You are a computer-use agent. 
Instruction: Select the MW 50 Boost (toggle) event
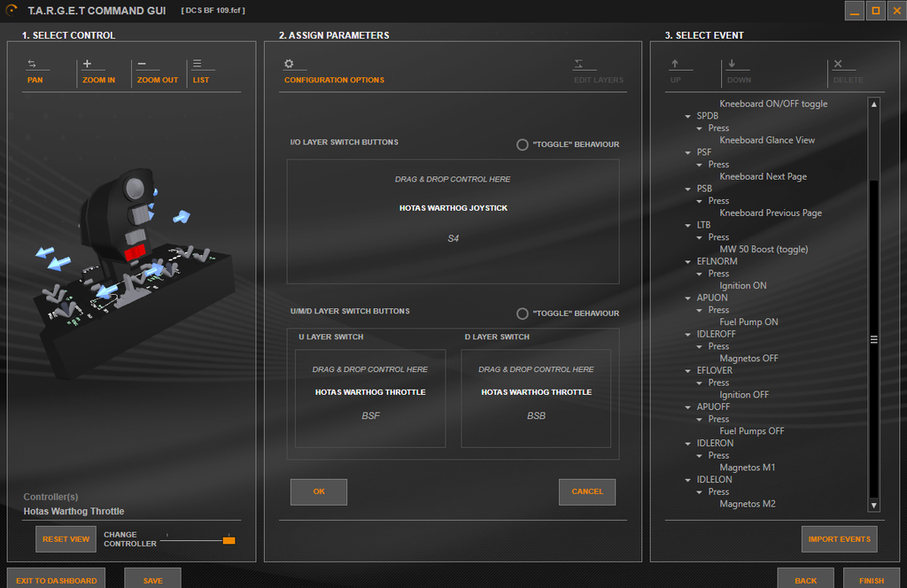point(763,250)
